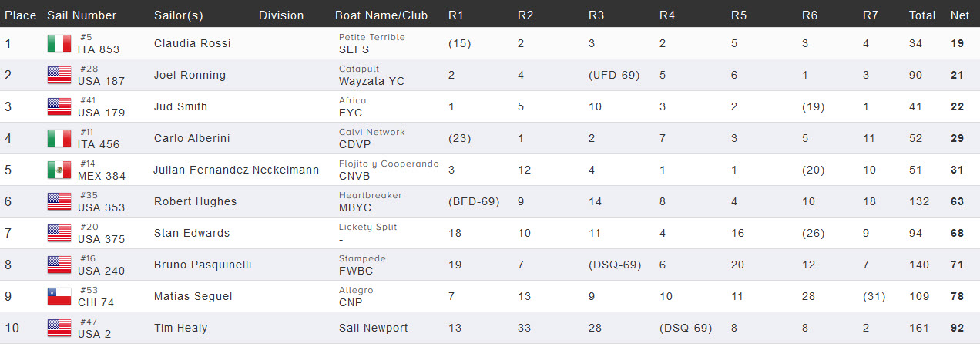This screenshot has height=344, width=980.
Task: Sort by the Place column header
Action: click(21, 15)
